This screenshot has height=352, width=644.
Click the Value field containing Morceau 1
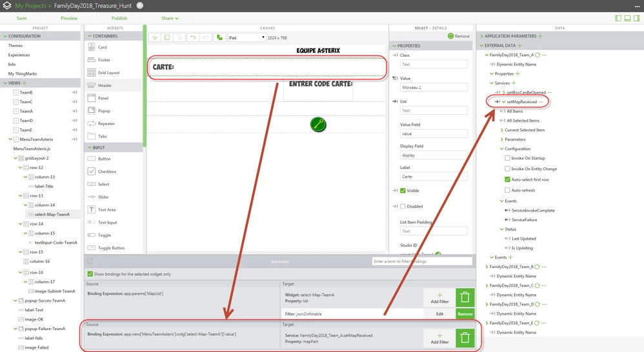click(x=433, y=88)
